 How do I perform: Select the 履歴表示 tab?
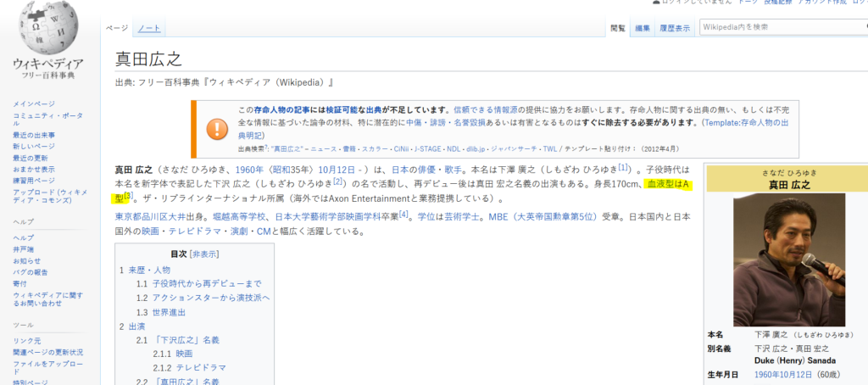point(675,29)
